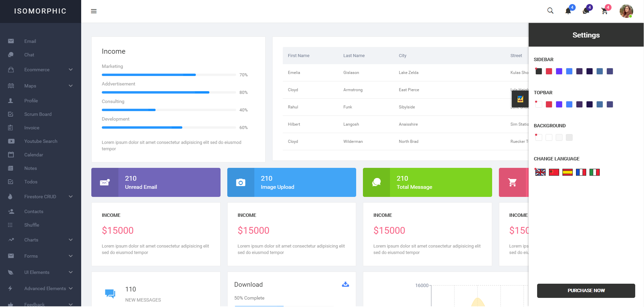This screenshot has height=307, width=644.
Task: Select the Italian flag language option
Action: click(x=594, y=172)
